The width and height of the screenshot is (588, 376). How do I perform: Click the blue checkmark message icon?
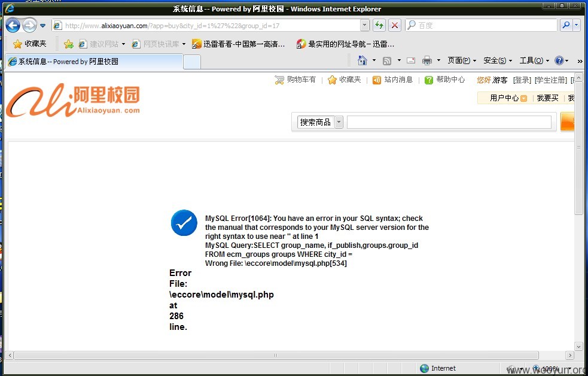(184, 223)
